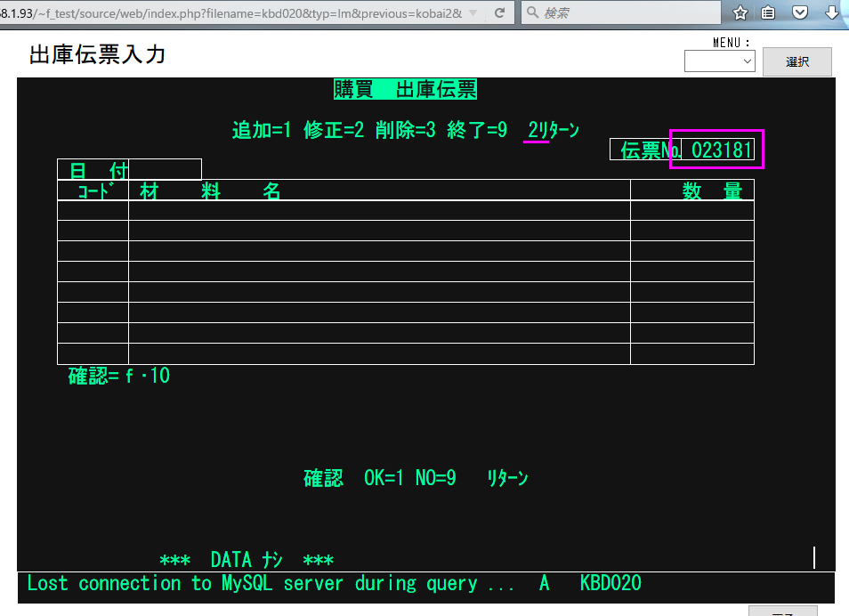Screen dimensions: 849x616
Task: Click the 伝票No. field showing 023181
Action: [x=716, y=150]
